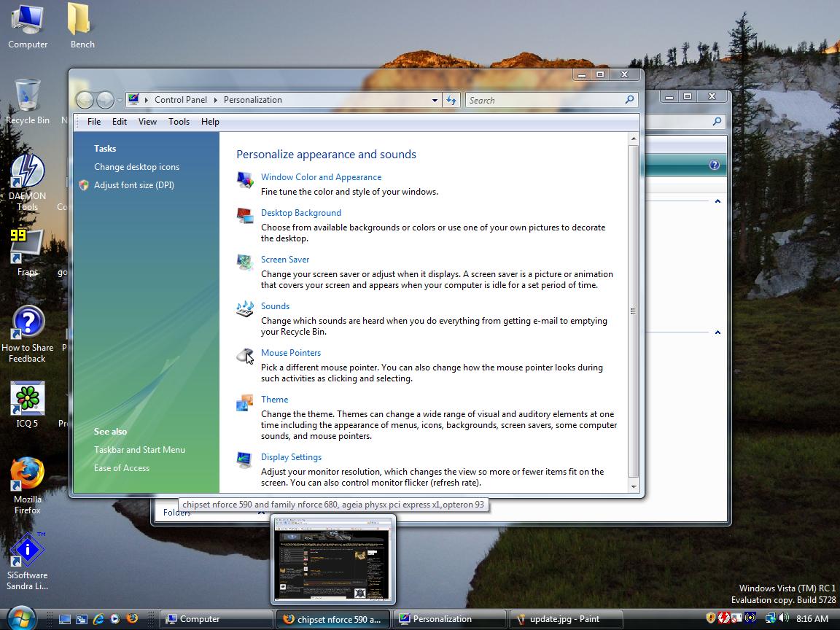Image resolution: width=840 pixels, height=630 pixels.
Task: Click the Sounds musical notes icon
Action: click(x=245, y=308)
